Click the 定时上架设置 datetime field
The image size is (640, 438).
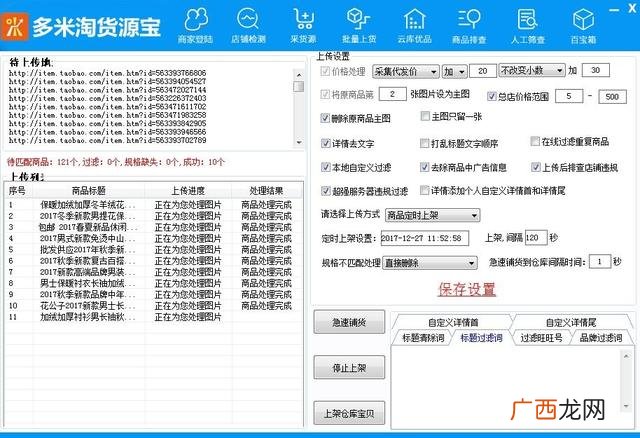[x=424, y=238]
